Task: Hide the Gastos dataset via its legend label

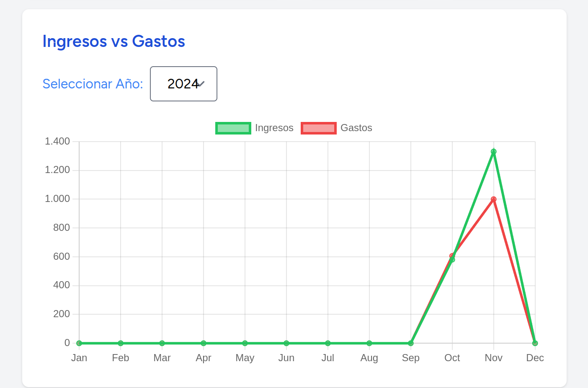Action: pos(356,128)
